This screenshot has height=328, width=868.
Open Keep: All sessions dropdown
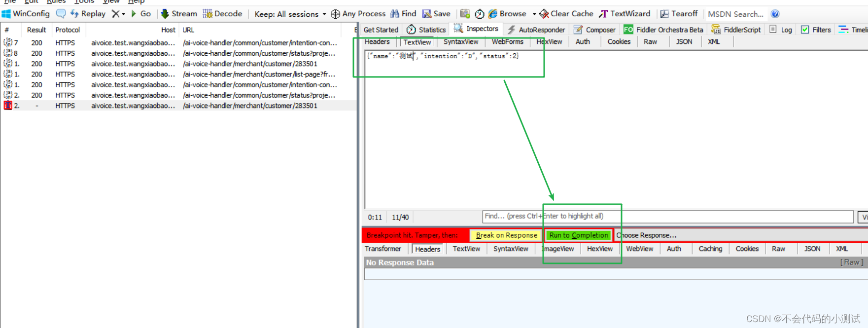[290, 14]
